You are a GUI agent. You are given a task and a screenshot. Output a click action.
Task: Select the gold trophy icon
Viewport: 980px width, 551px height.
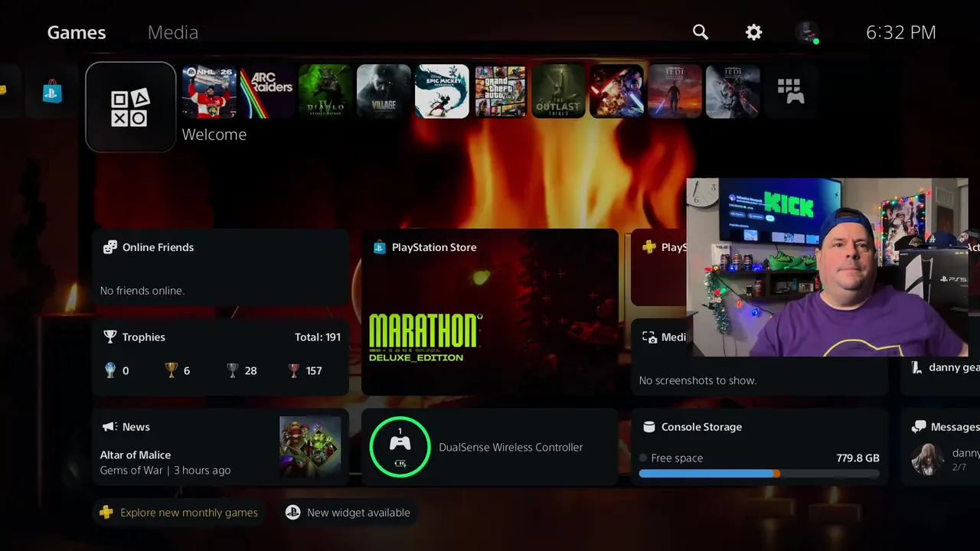[171, 370]
